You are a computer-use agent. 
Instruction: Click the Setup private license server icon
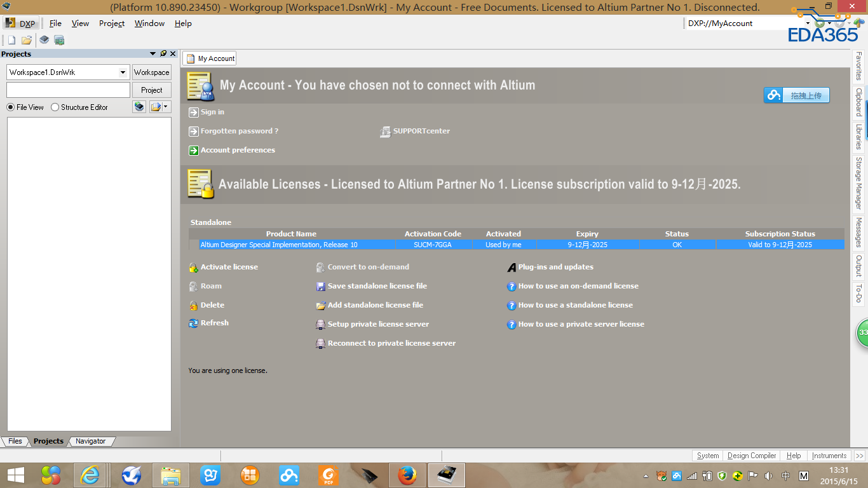(x=321, y=325)
